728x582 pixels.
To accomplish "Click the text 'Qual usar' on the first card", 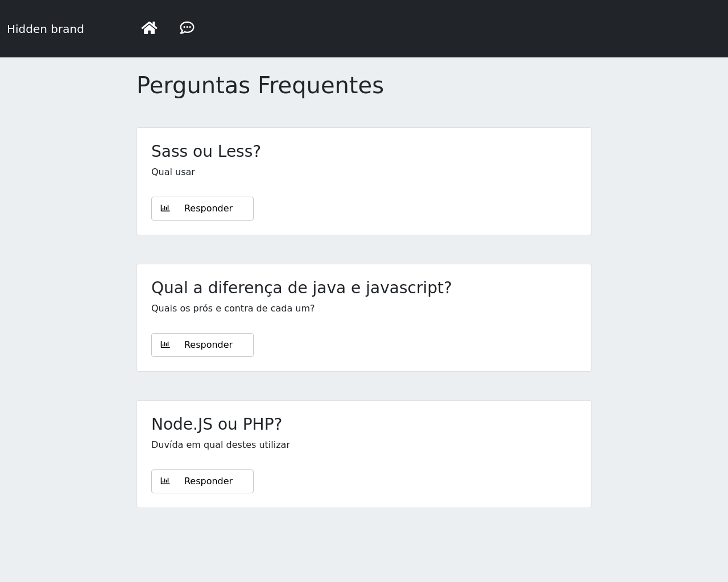I will point(173,172).
